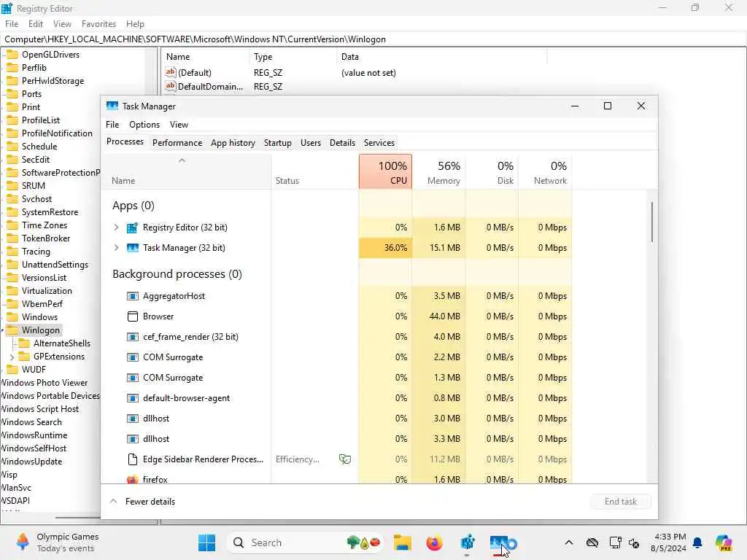Open the Registry Editor Favorites menu
Screen dimensions: 747x560
point(98,24)
